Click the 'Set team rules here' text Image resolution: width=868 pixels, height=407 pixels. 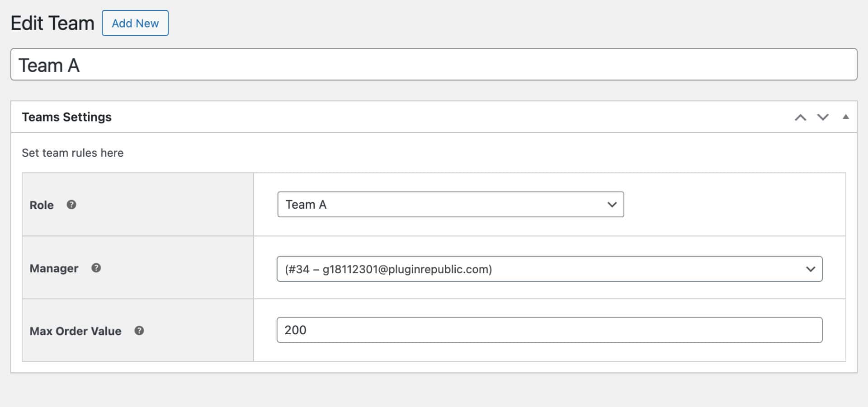pos(72,153)
